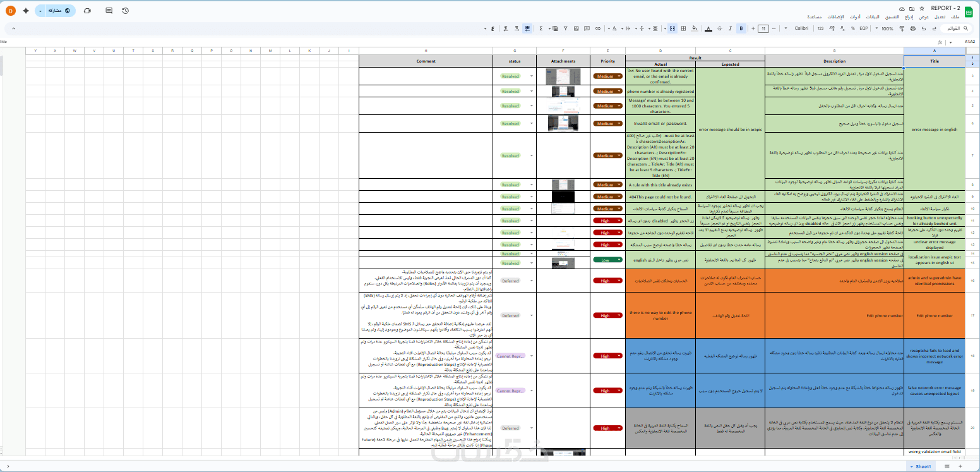Click the مشاركة share button
The image size is (980, 472).
60,11
